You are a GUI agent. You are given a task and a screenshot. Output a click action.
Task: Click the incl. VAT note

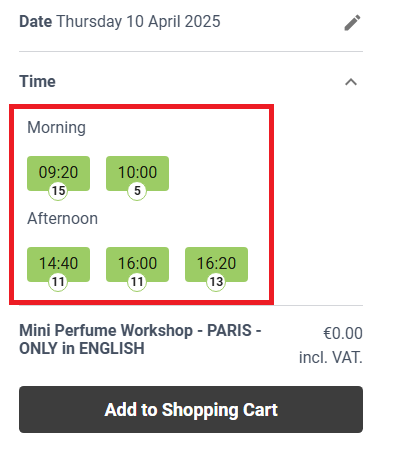point(331,358)
